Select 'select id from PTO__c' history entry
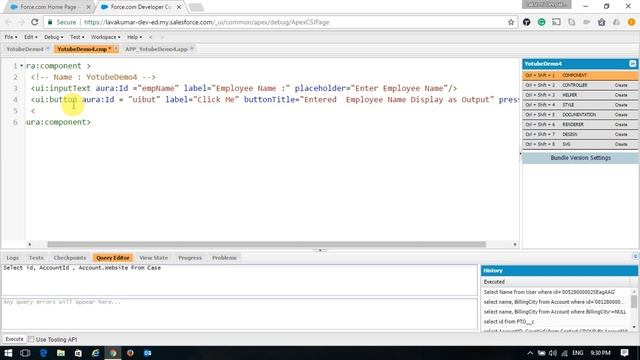The image size is (640, 360). pyautogui.click(x=509, y=322)
